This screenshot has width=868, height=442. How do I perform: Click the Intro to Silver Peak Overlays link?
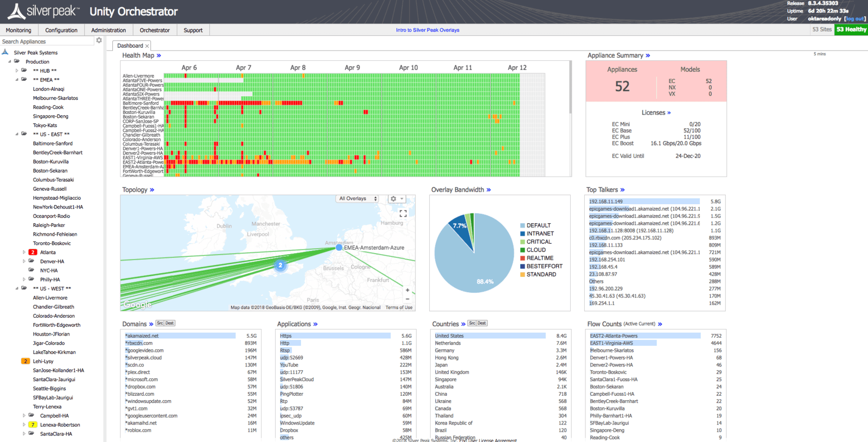(x=427, y=30)
